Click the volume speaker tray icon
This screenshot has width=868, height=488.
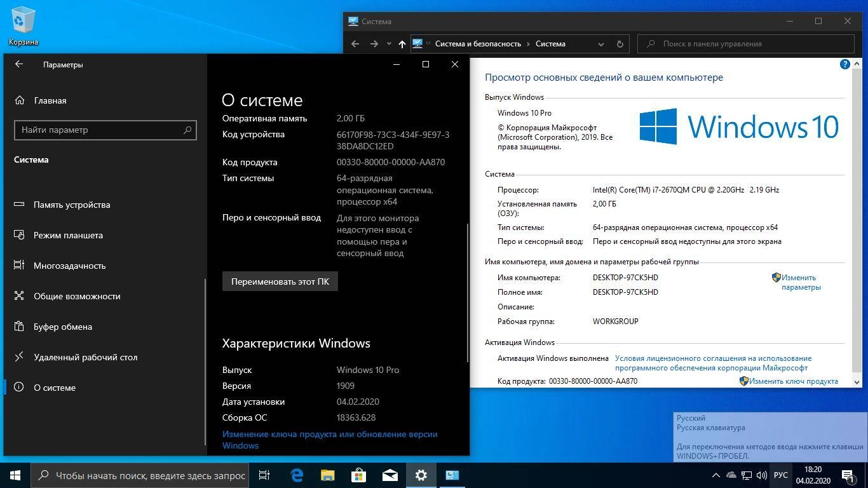(762, 475)
